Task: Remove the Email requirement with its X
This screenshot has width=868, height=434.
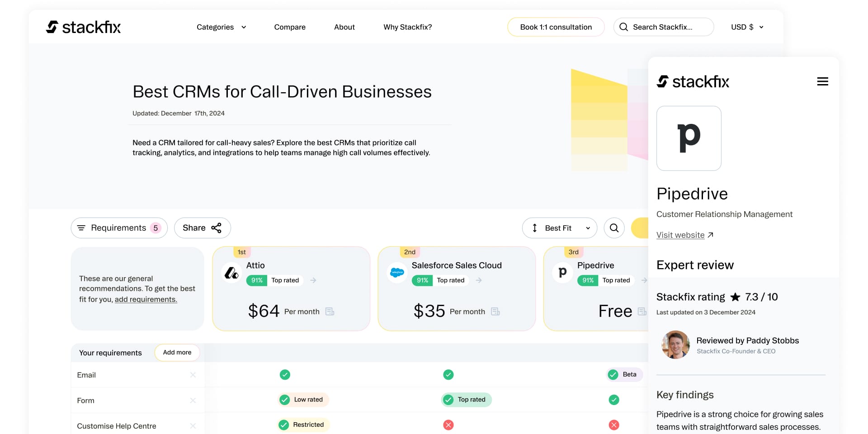Action: tap(193, 375)
